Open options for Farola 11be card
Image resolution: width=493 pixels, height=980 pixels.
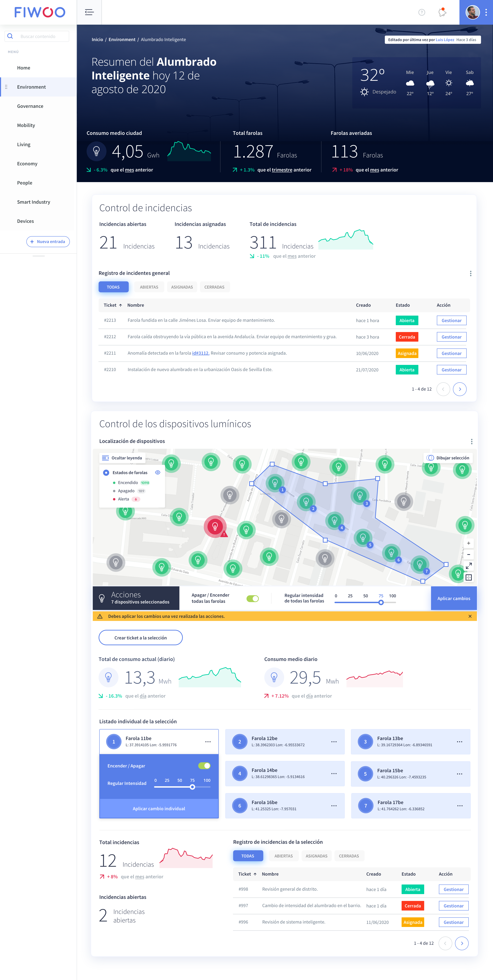(x=208, y=742)
